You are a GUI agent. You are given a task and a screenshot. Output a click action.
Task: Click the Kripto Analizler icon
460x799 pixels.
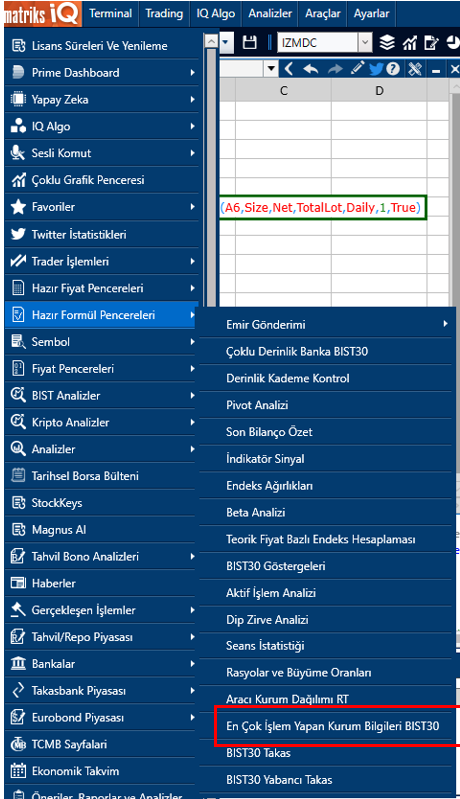18,422
